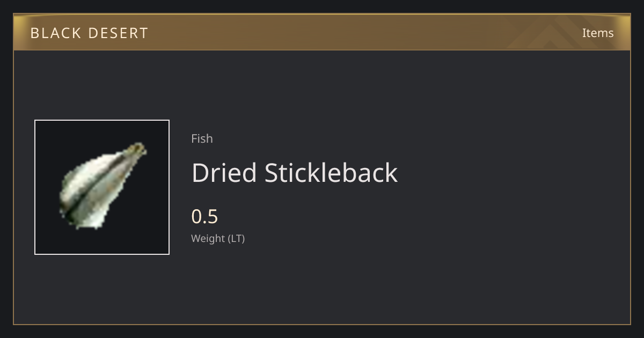This screenshot has width=644, height=338.
Task: Go to Items in the header
Action: [x=598, y=33]
